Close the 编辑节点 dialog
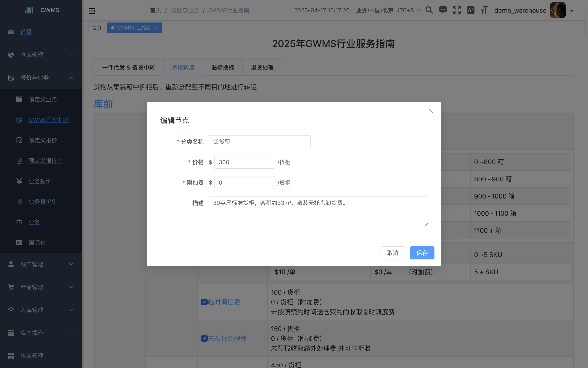The image size is (588, 368). coord(431,111)
